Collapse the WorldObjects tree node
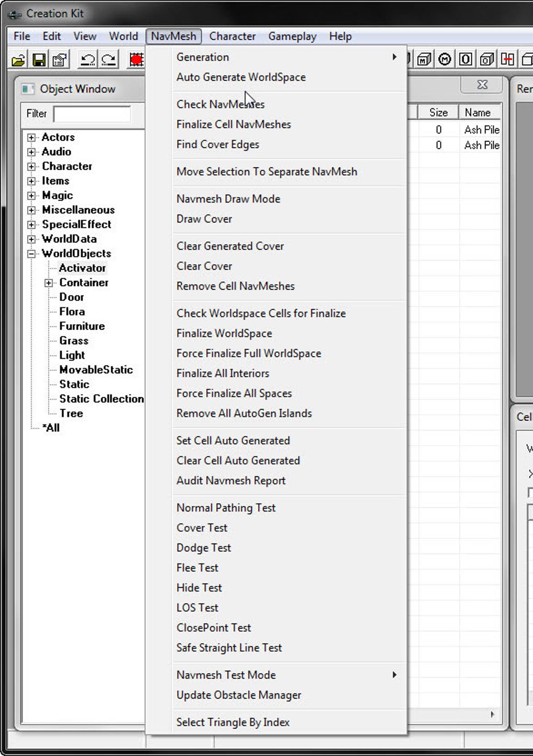Screen dimensions: 533x756 tap(32, 254)
